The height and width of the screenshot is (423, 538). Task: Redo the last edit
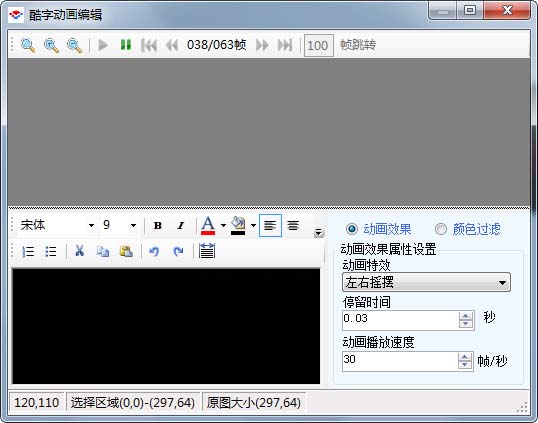(x=178, y=251)
